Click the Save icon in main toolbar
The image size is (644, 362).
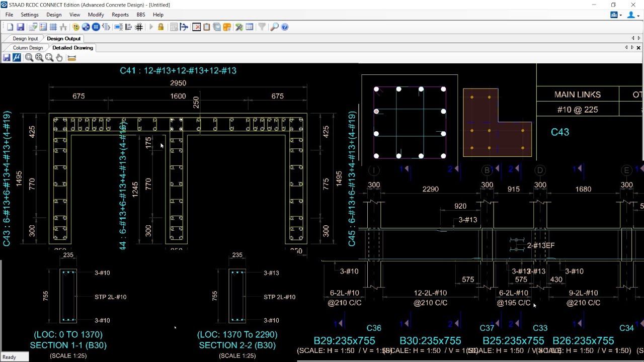[20, 27]
